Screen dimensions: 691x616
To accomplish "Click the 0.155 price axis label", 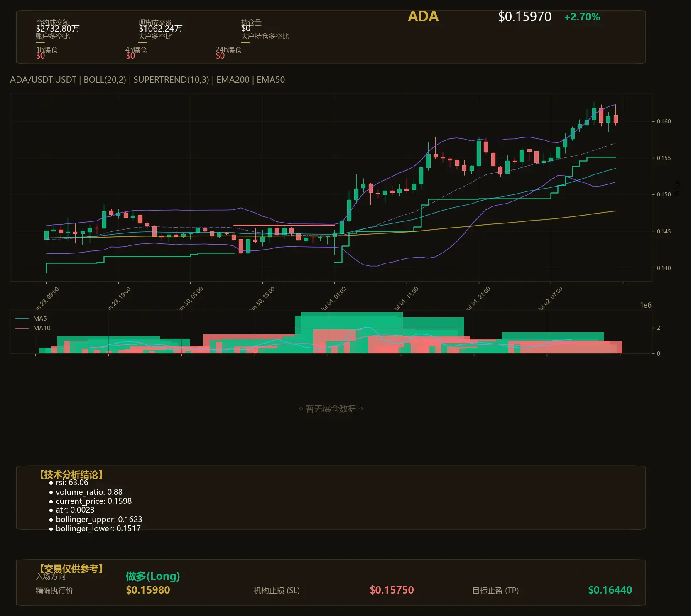I will (x=664, y=158).
